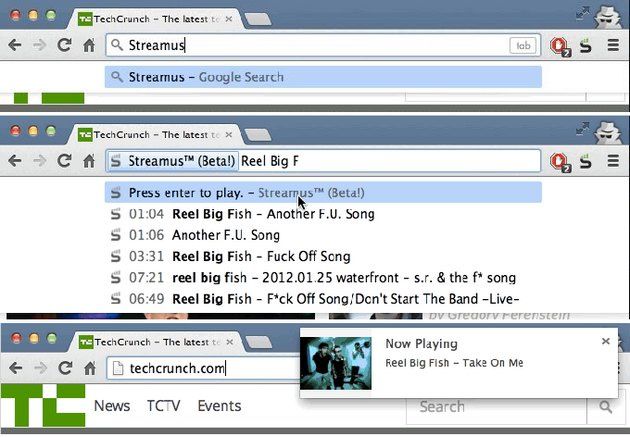Click the tab hint button in omnibox

(523, 45)
